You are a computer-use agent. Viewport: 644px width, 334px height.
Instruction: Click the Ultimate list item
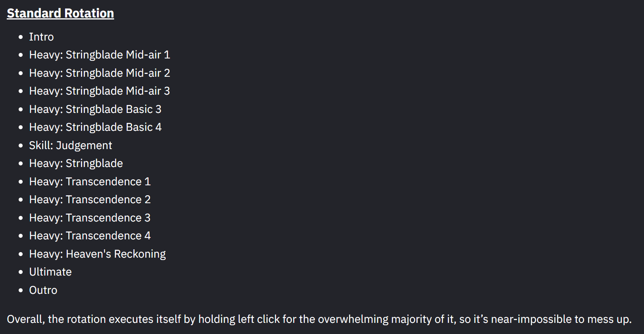[50, 272]
